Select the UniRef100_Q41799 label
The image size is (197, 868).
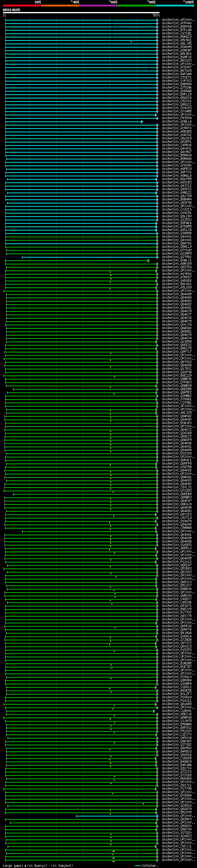177,196
